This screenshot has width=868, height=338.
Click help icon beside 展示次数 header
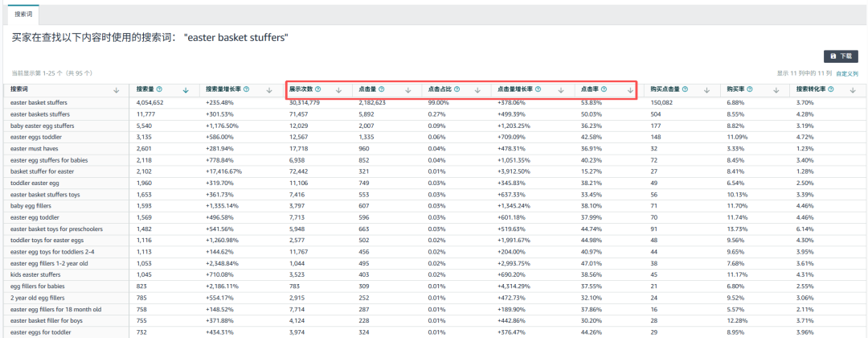pos(318,89)
